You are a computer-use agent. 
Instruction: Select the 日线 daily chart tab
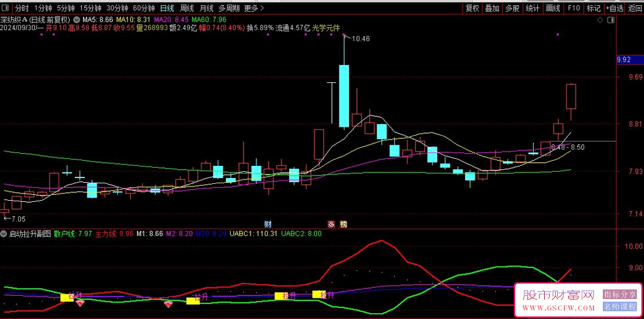pyautogui.click(x=167, y=8)
